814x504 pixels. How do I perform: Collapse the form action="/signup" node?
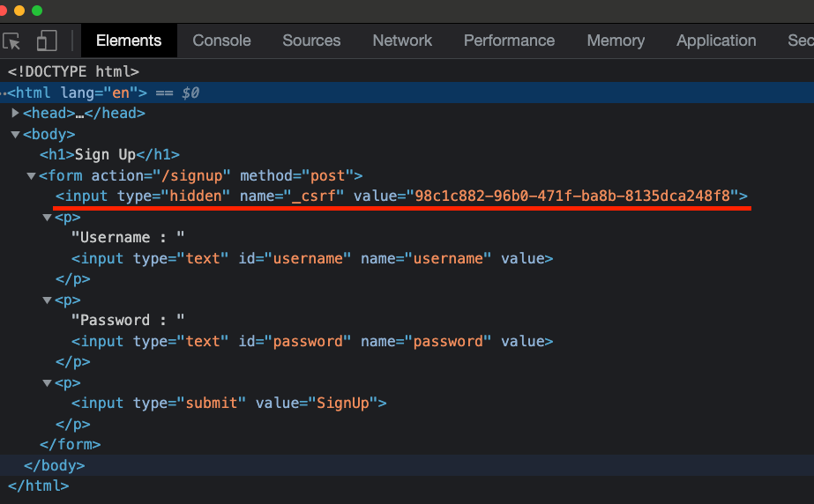click(31, 175)
